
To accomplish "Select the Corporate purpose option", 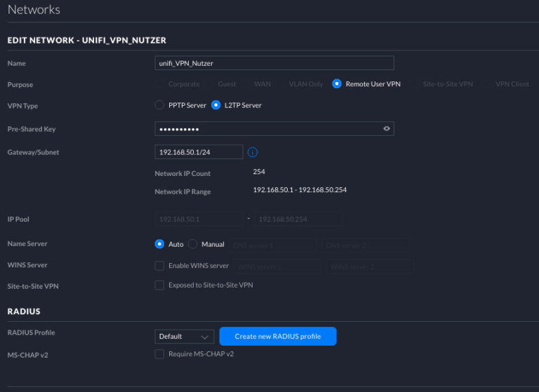I will (159, 84).
